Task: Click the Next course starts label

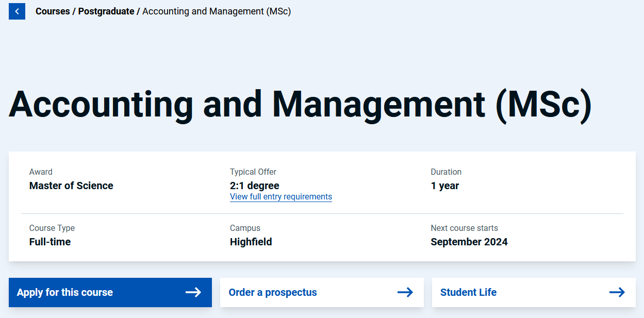Action: click(x=465, y=228)
